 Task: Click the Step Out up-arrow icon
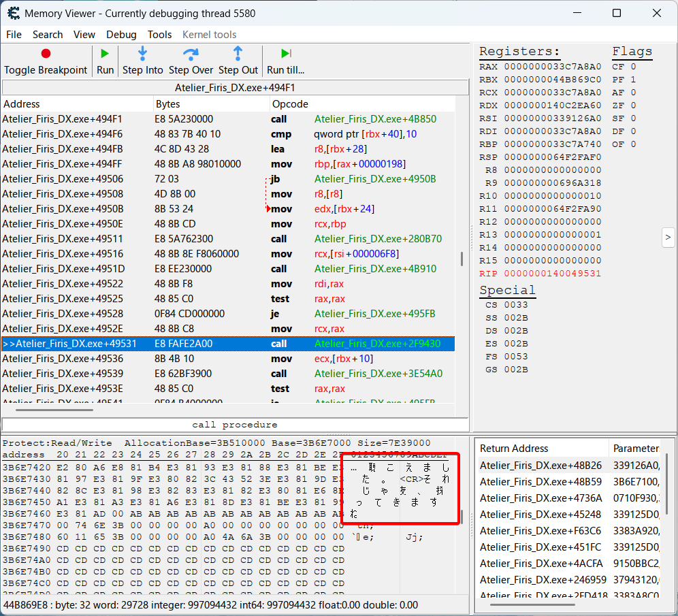coord(238,54)
